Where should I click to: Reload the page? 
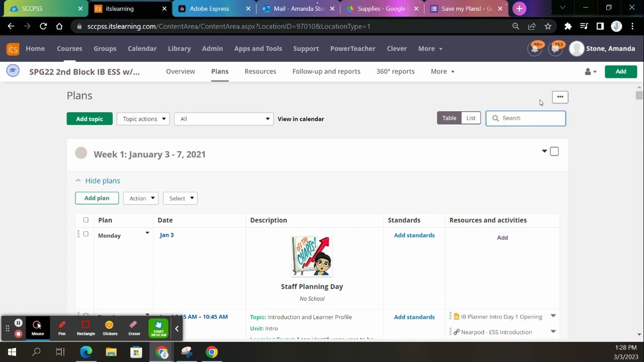[43, 26]
